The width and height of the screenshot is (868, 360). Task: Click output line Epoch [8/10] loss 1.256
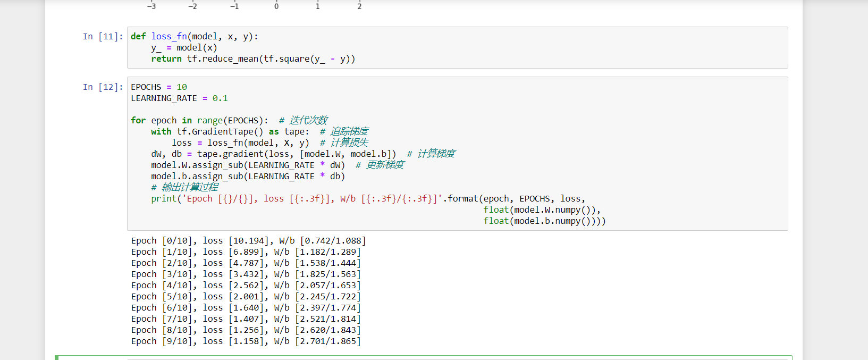pyautogui.click(x=246, y=330)
